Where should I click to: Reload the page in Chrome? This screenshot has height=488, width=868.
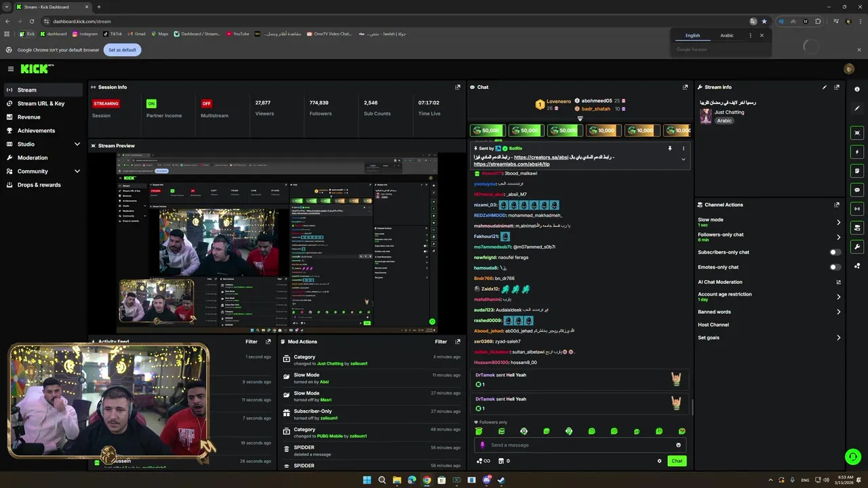click(33, 21)
